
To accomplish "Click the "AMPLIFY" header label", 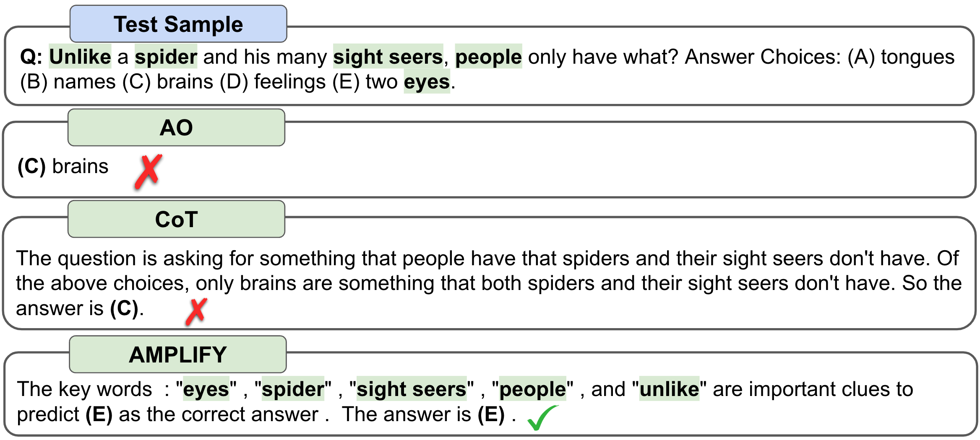I will (x=178, y=355).
